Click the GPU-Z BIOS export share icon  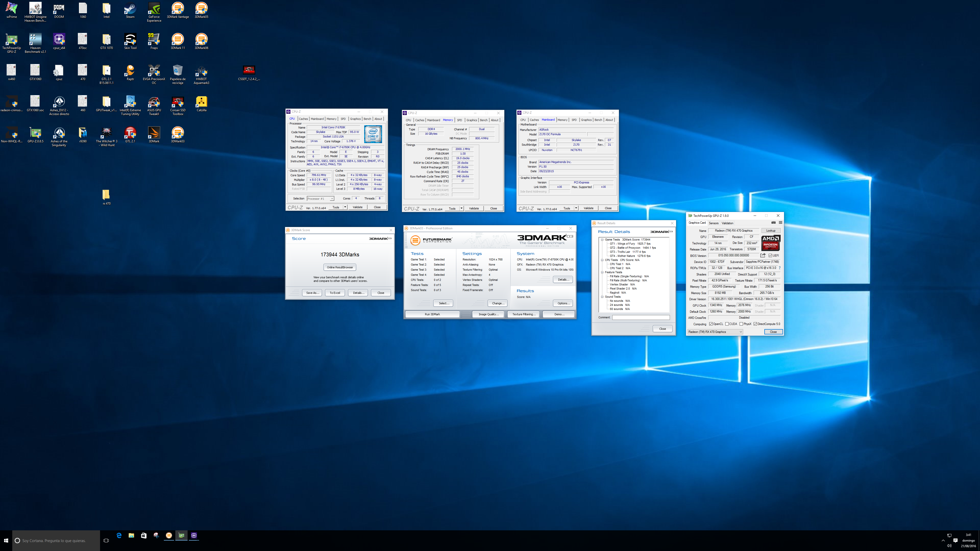(x=763, y=256)
